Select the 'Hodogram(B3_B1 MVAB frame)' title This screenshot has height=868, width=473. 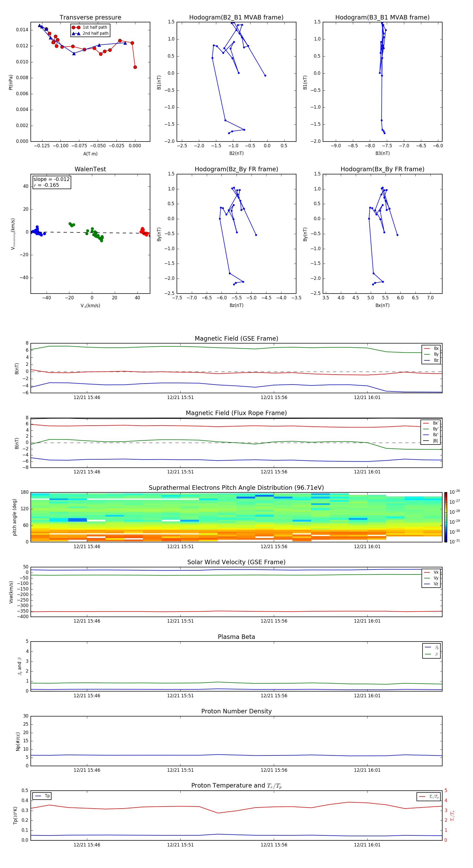(x=382, y=18)
